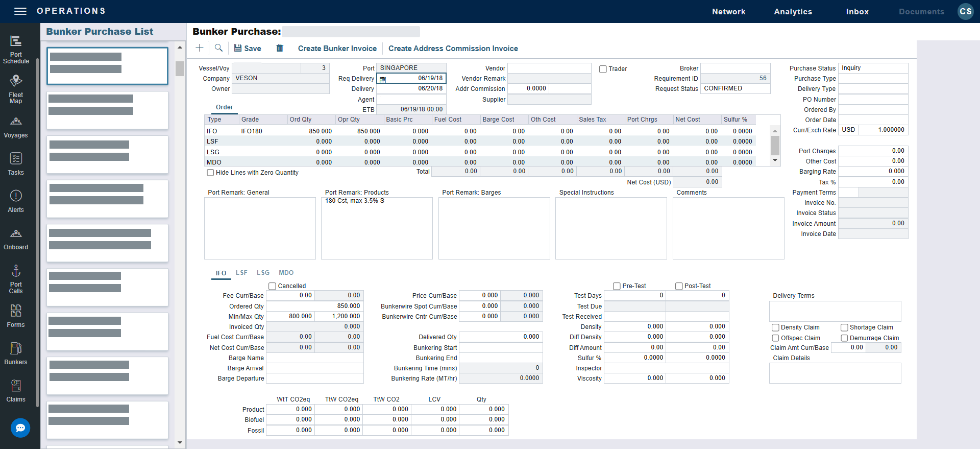Click the Comments text area
This screenshot has width=980, height=449.
pyautogui.click(x=728, y=228)
